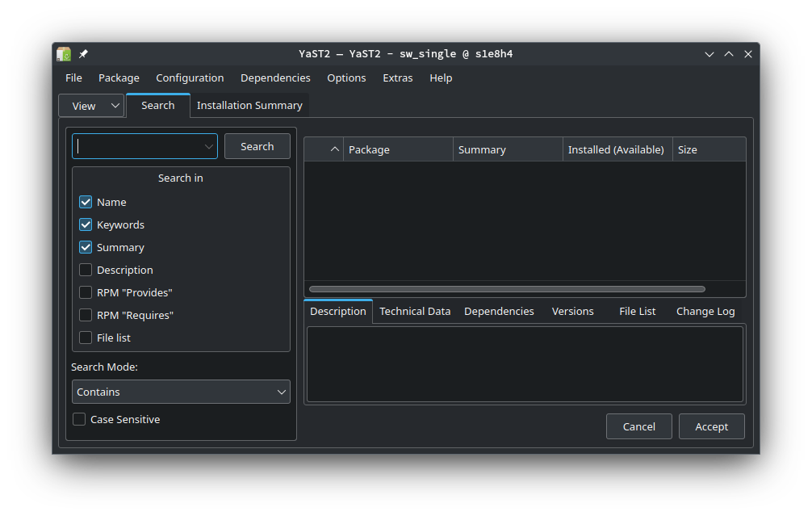
Task: Enable RPM "Provides" searching
Action: coord(85,292)
